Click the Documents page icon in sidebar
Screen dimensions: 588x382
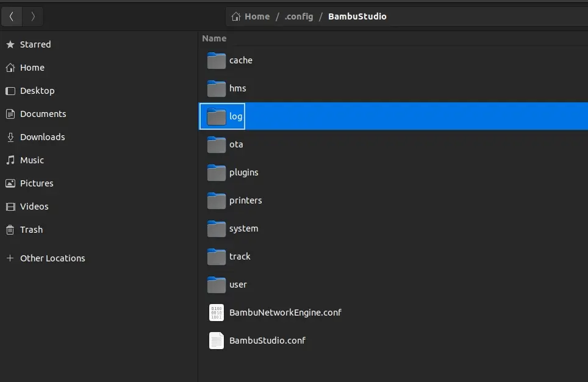click(10, 114)
